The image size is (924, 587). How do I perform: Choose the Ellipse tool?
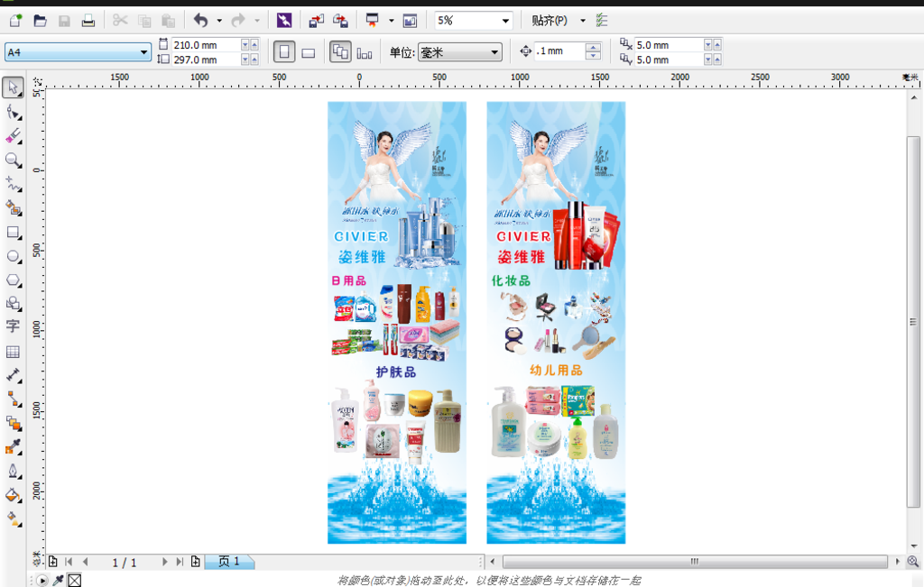coord(13,256)
